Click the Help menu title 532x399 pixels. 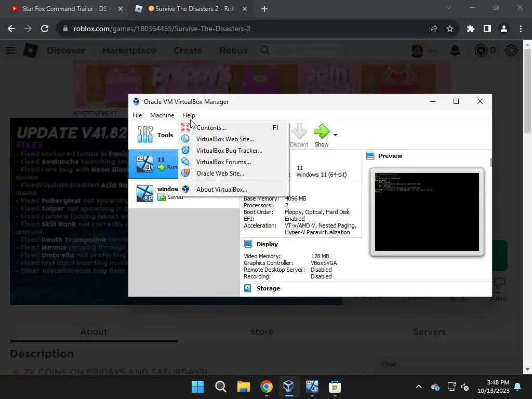(x=189, y=115)
